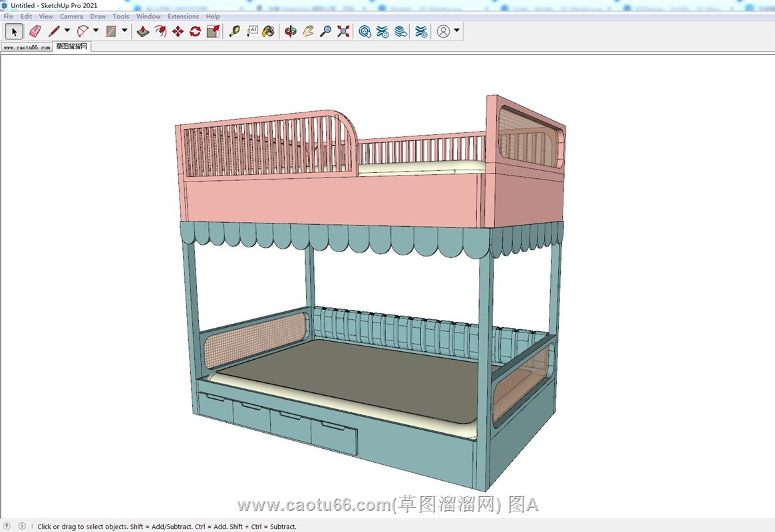This screenshot has width=775, height=532.
Task: Select the arrow Select tool
Action: 14,32
